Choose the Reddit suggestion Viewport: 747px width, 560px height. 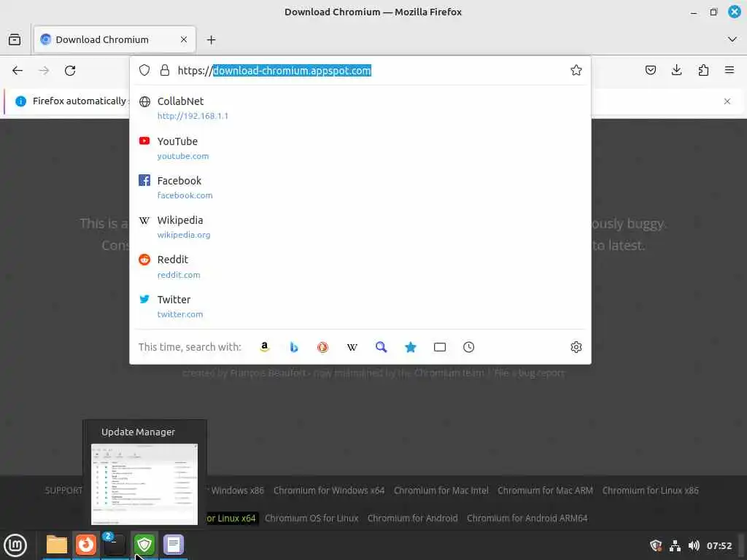(x=360, y=267)
